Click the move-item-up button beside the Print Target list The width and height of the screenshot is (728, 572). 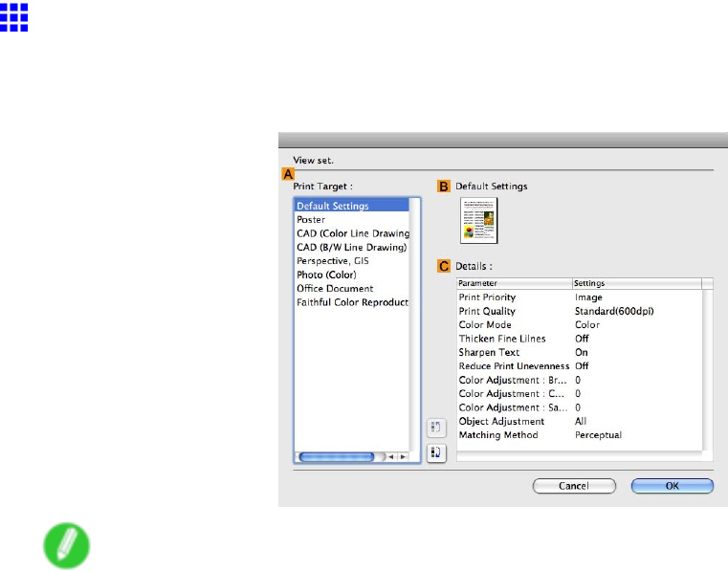coord(436,428)
